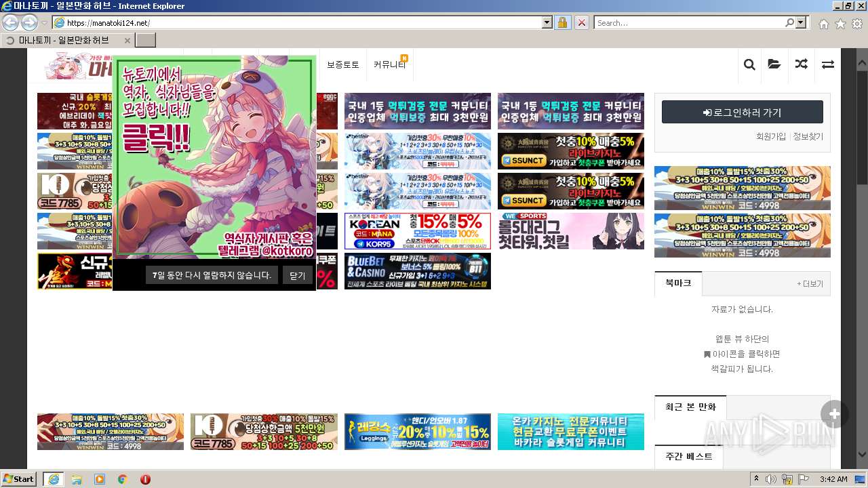Click the security lock icon in address bar

coord(562,22)
